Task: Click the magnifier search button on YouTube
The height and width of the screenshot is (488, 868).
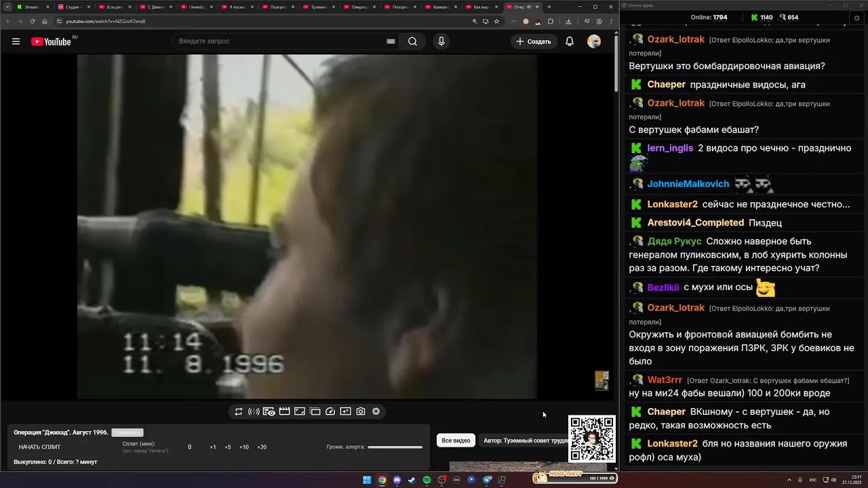Action: [412, 41]
